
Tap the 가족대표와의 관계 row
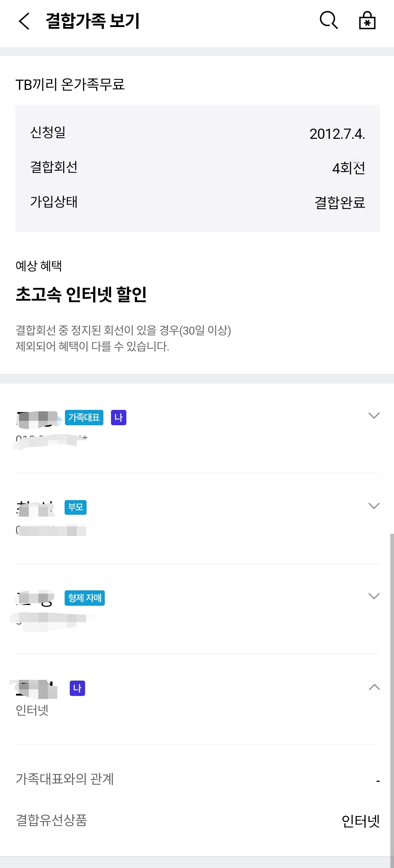[197, 779]
